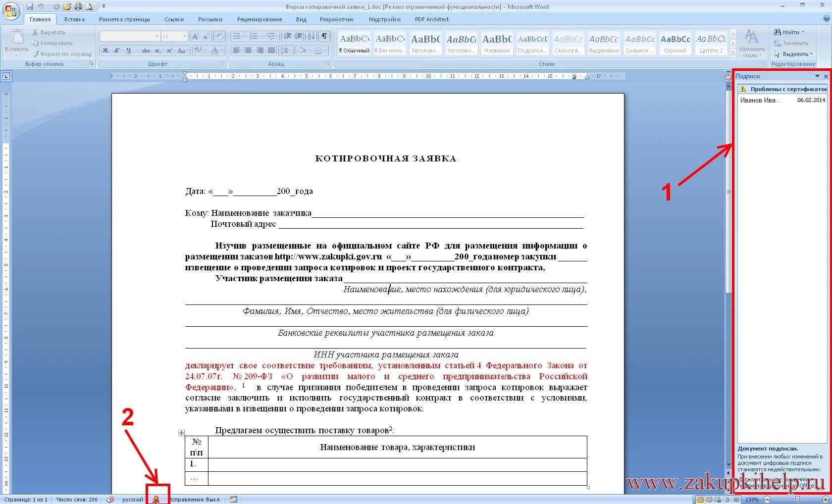
Task: Justify the paragraph text
Action: [x=271, y=50]
